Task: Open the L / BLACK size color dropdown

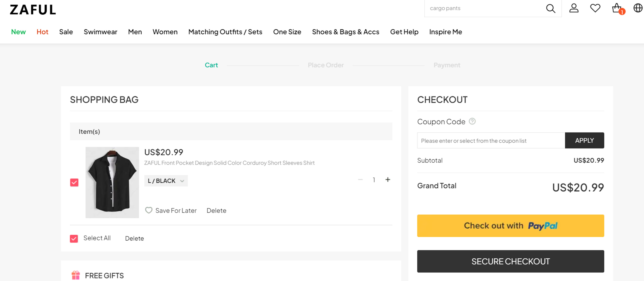Action: pyautogui.click(x=166, y=181)
